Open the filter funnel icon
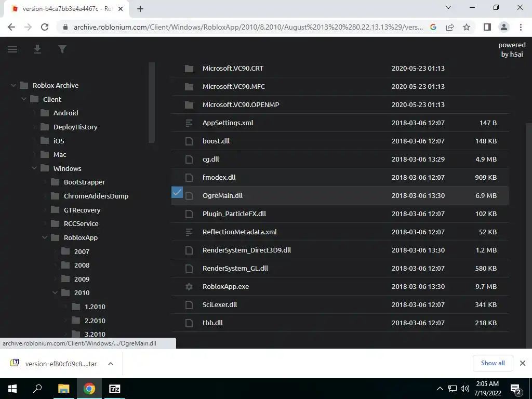The width and height of the screenshot is (532, 399). [62, 49]
